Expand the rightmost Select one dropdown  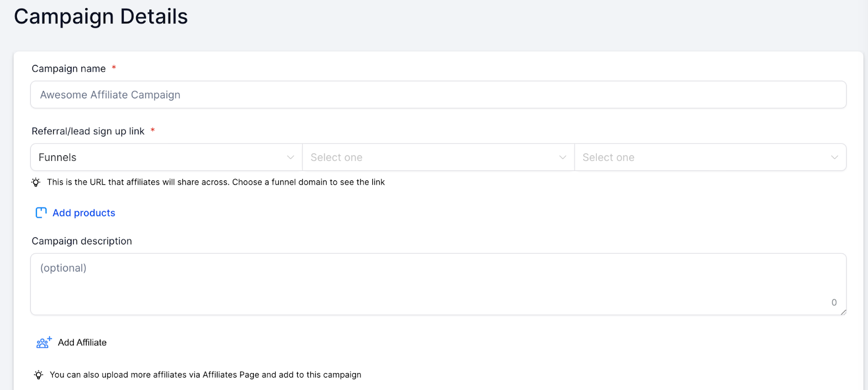tap(705, 158)
